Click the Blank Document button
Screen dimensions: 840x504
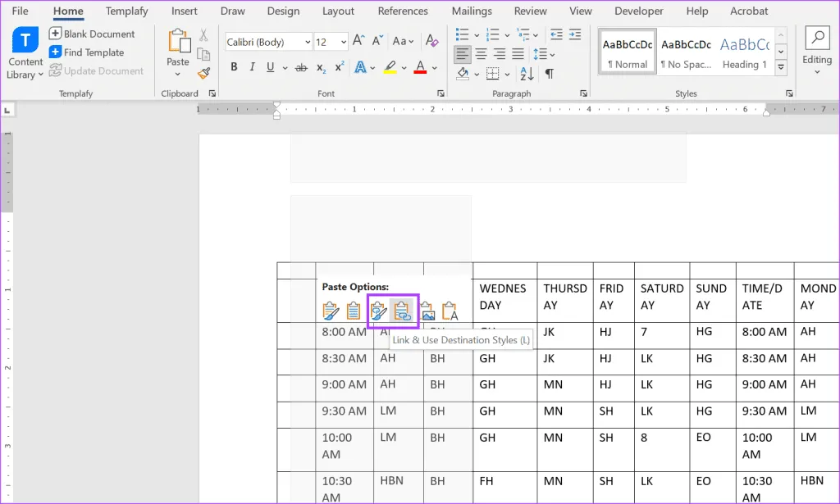pos(92,34)
